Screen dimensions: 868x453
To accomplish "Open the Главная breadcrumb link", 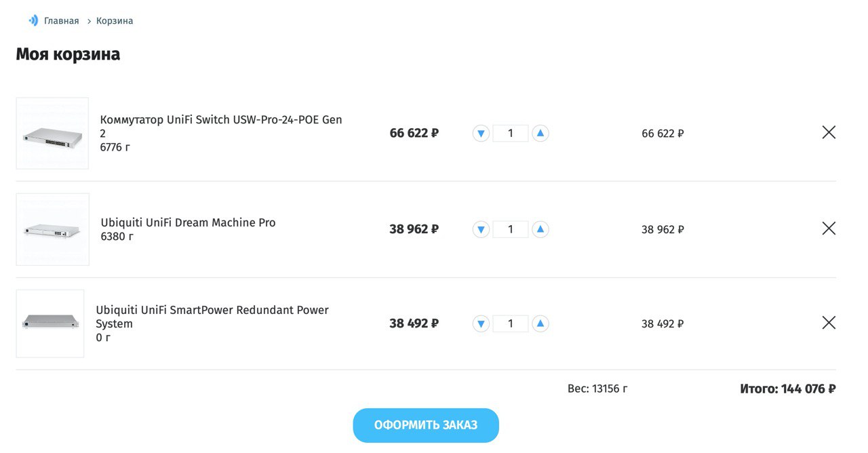I will pos(62,21).
